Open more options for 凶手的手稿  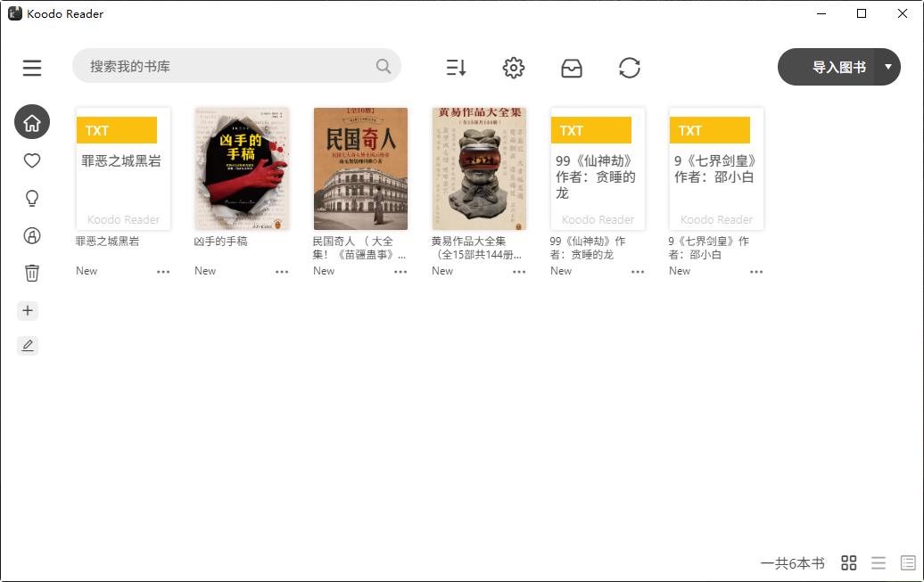282,272
